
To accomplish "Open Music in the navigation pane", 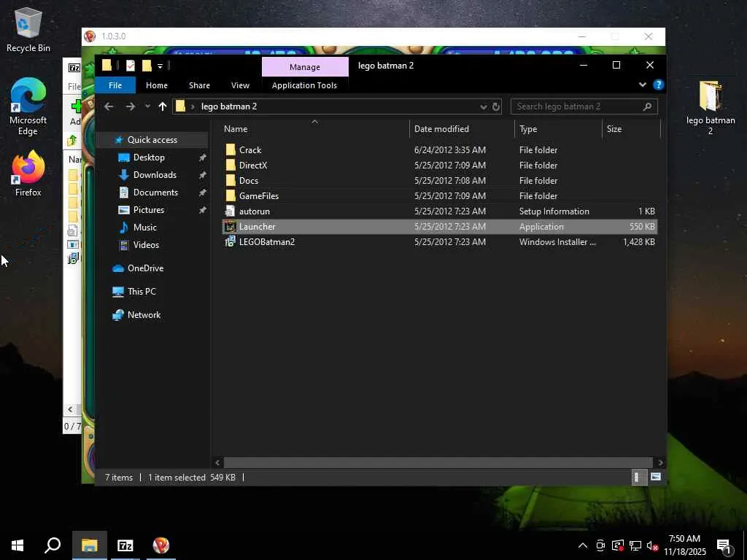I will pos(145,227).
